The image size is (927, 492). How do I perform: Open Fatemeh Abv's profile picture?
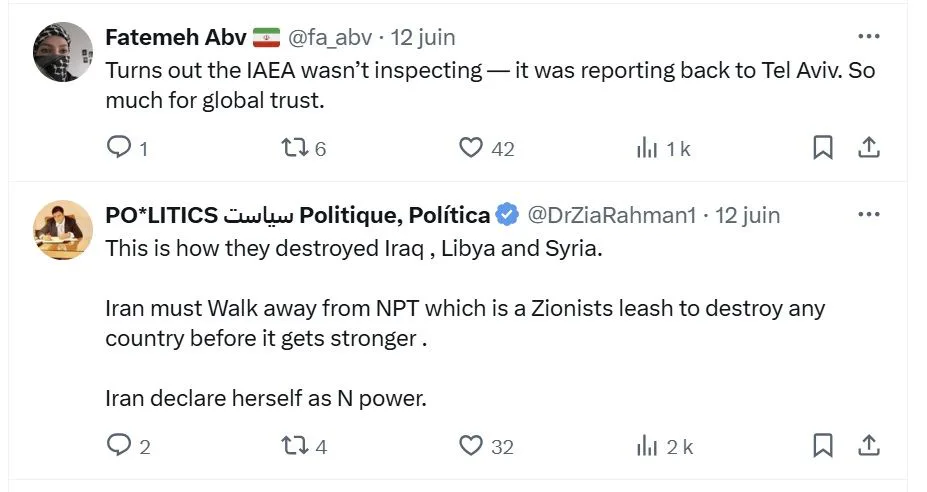tap(63, 52)
